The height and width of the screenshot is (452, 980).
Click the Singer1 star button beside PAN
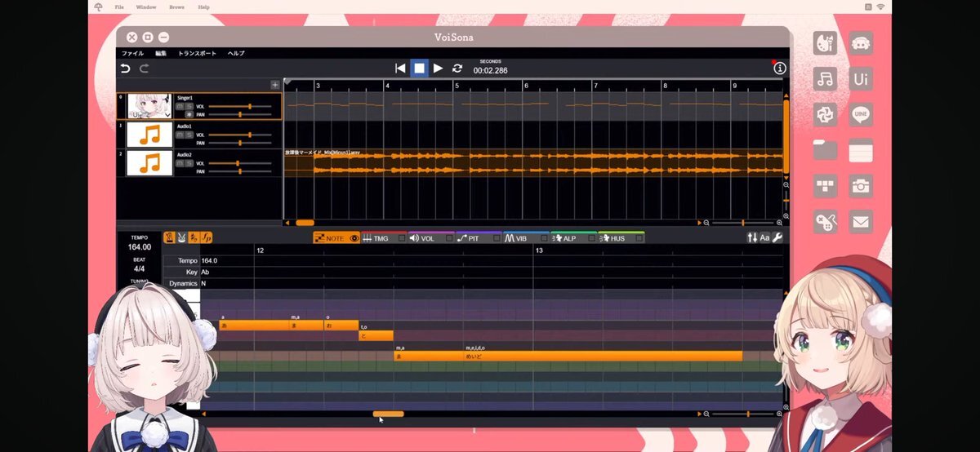tap(189, 115)
